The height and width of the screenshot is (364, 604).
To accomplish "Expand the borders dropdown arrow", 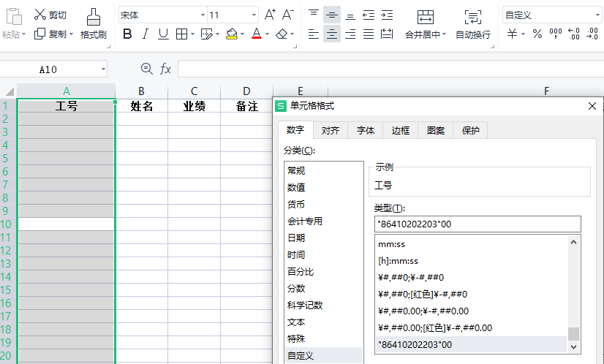I will [192, 34].
